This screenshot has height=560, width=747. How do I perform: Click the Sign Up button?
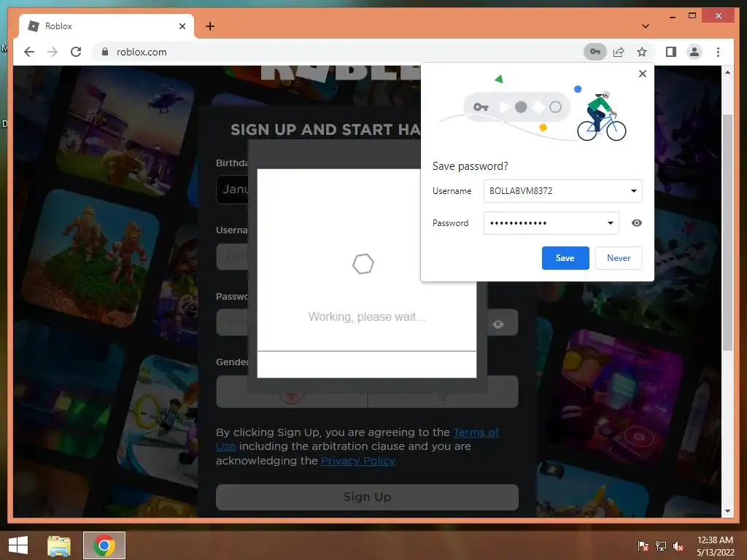point(367,497)
